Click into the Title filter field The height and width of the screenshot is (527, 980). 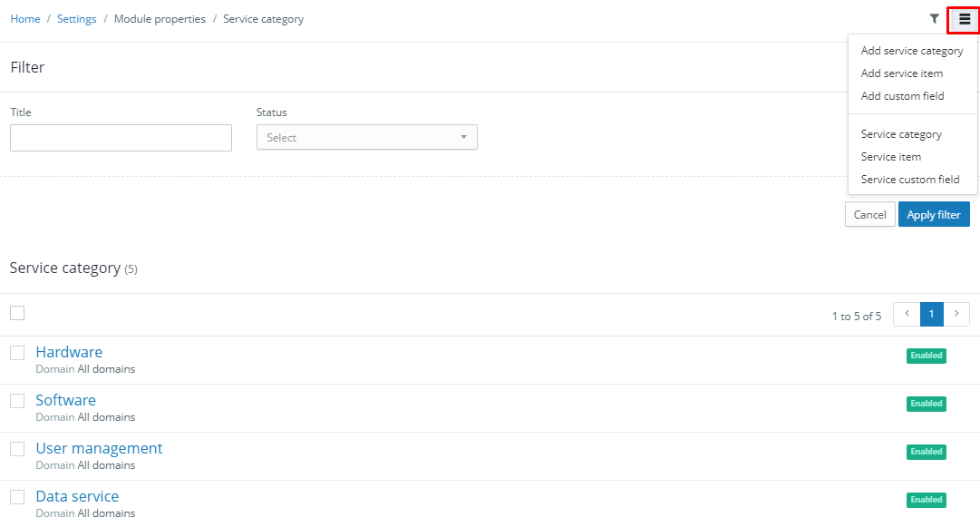[x=121, y=138]
